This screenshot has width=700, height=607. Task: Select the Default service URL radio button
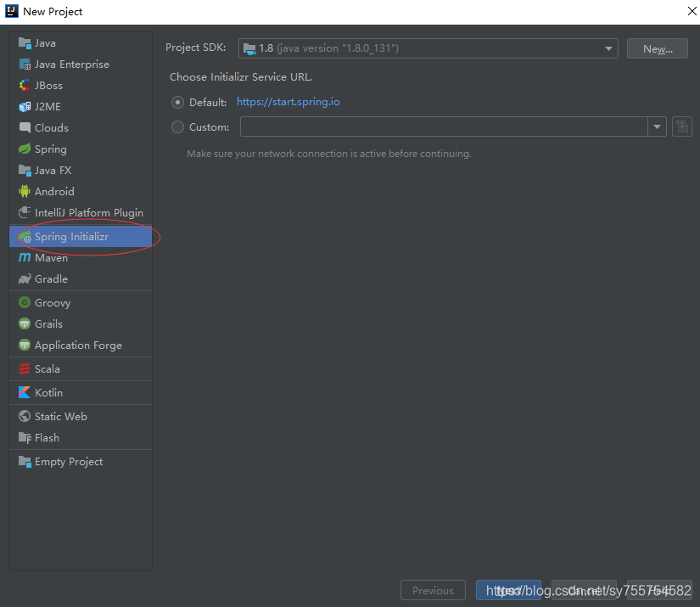[x=177, y=102]
